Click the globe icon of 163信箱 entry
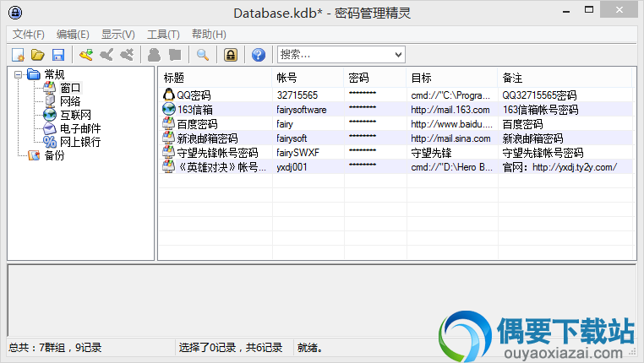 (169, 109)
